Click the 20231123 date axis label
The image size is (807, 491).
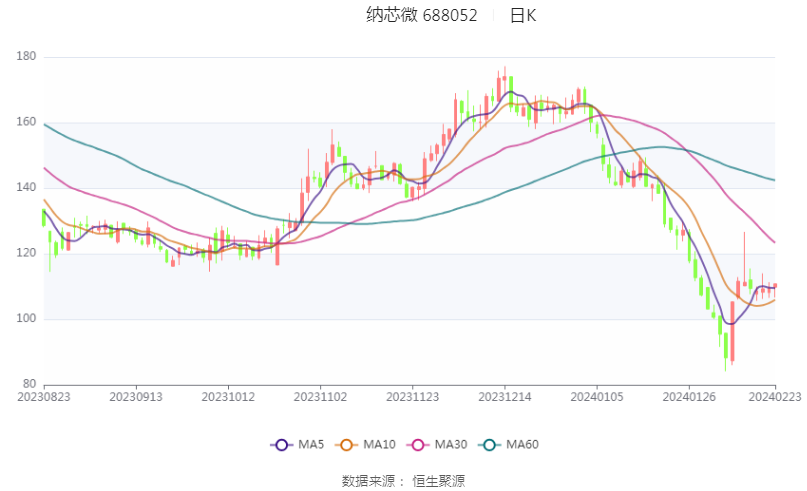(412, 397)
